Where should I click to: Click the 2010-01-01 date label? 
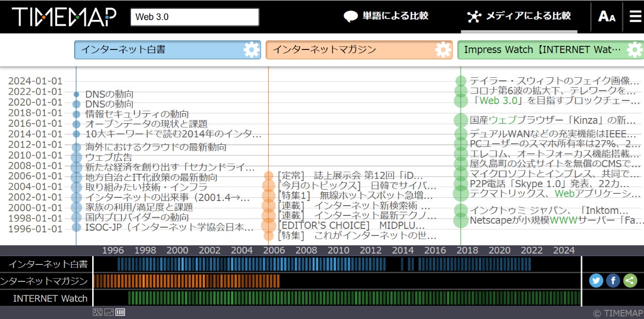pyautogui.click(x=35, y=155)
